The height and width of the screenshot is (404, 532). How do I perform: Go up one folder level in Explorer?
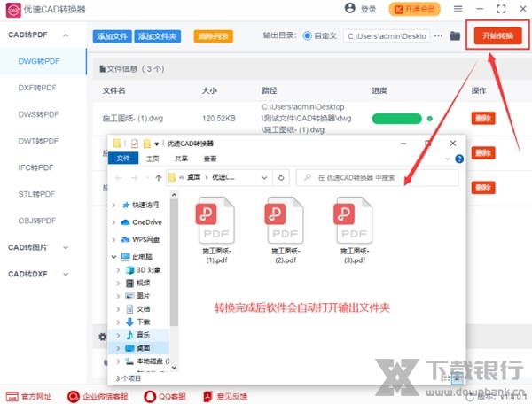coord(158,177)
